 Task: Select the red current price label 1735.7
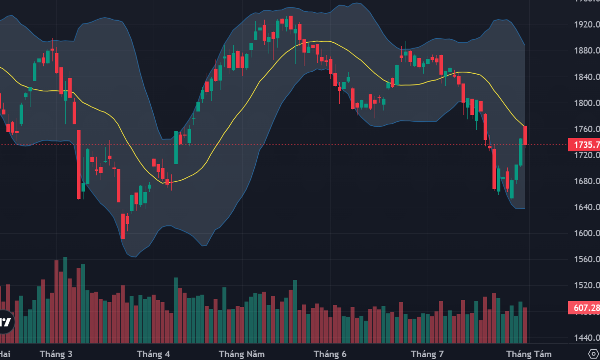584,145
